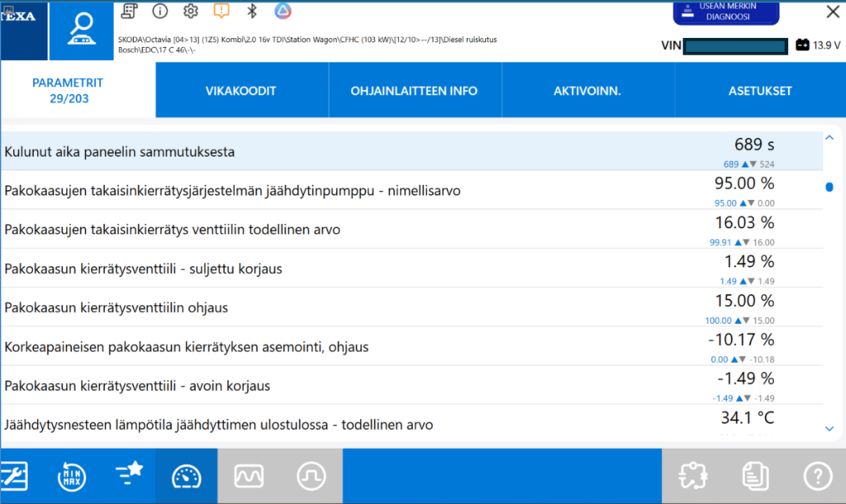Click the 15.00 % value
The height and width of the screenshot is (504, 846).
point(744,301)
